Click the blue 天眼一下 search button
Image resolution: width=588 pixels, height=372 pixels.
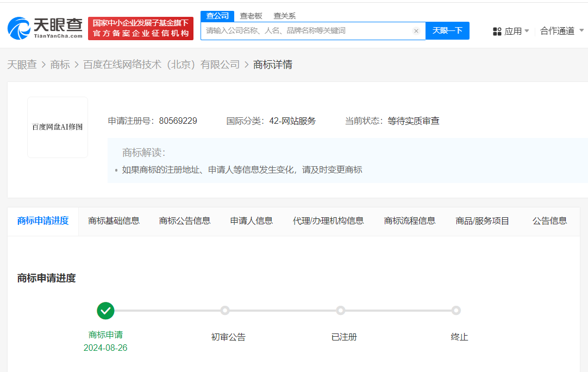(447, 31)
